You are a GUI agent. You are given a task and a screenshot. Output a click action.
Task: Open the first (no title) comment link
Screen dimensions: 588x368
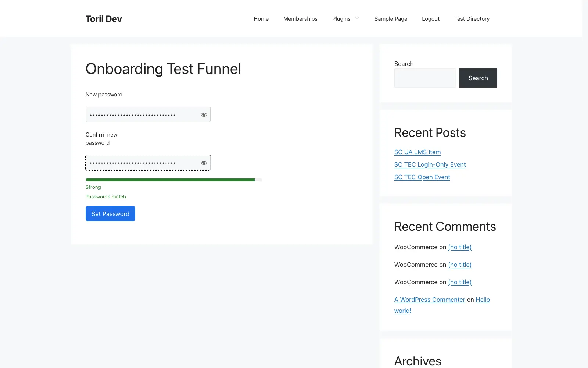tap(460, 247)
